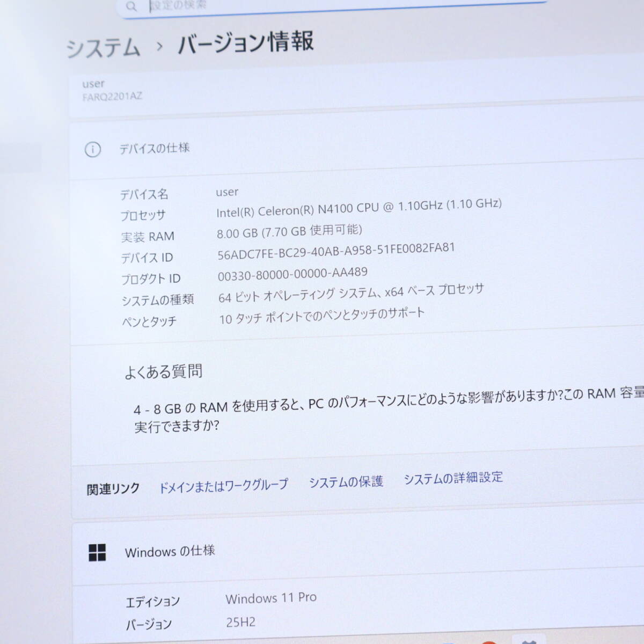644x644 pixels.
Task: Click the device name FARQ2201AZ
Action: coord(112,97)
